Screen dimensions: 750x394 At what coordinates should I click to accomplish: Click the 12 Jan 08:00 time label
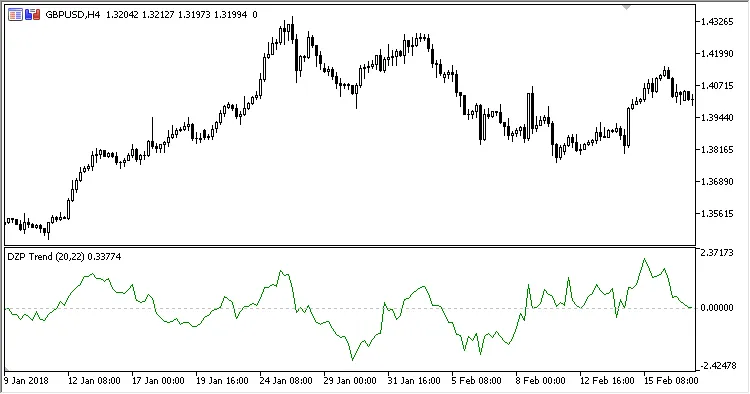[x=94, y=381]
